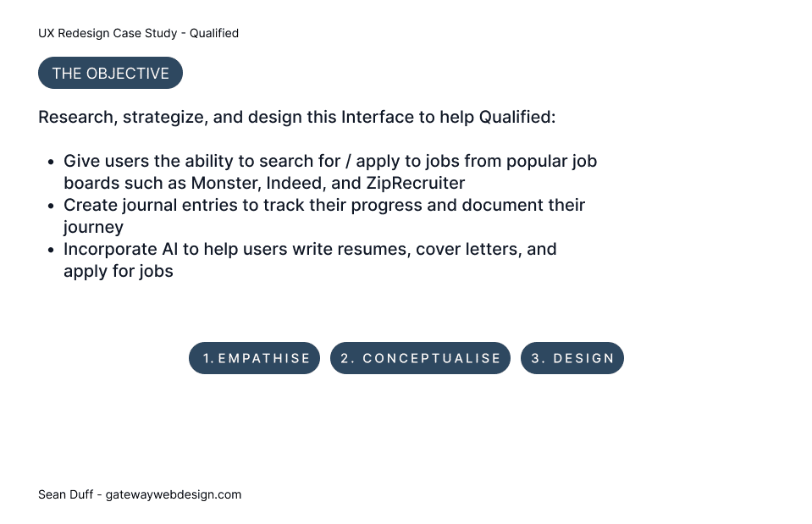Viewport: 812px width, 524px height.
Task: Open the 1. EMPATHISE stage button
Action: [254, 358]
